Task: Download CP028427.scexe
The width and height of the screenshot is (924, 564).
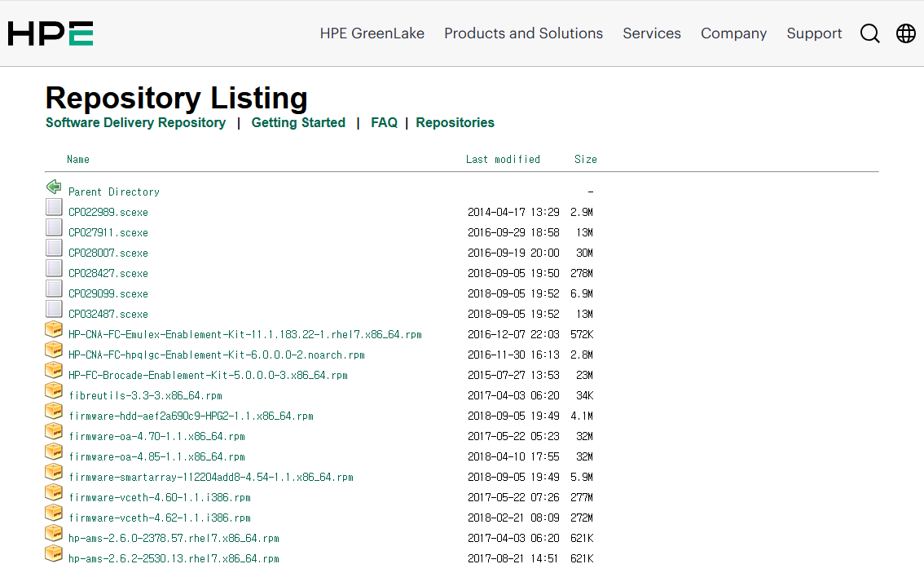Action: point(108,274)
